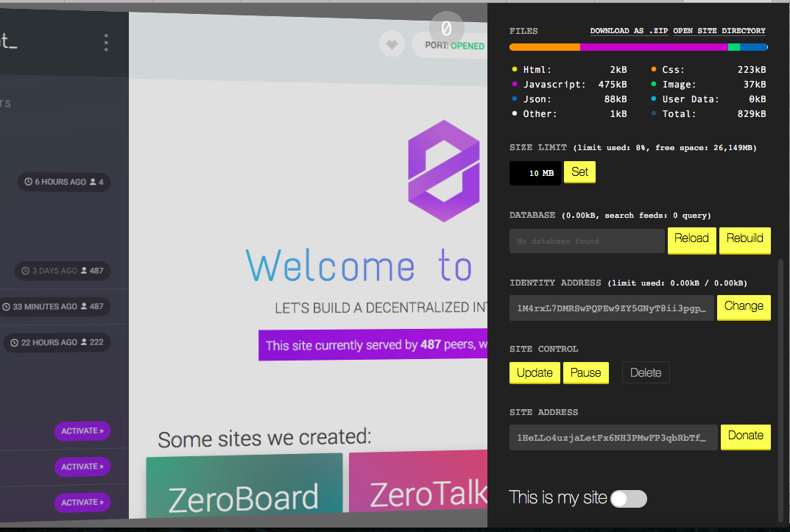The height and width of the screenshot is (532, 790).
Task: Click the Set size limit button
Action: click(x=579, y=172)
